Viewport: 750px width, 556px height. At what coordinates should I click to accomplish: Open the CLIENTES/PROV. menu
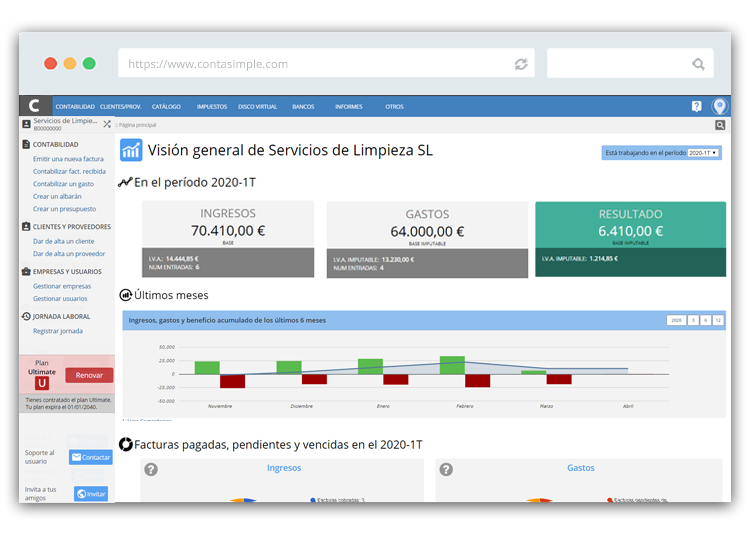(x=121, y=107)
